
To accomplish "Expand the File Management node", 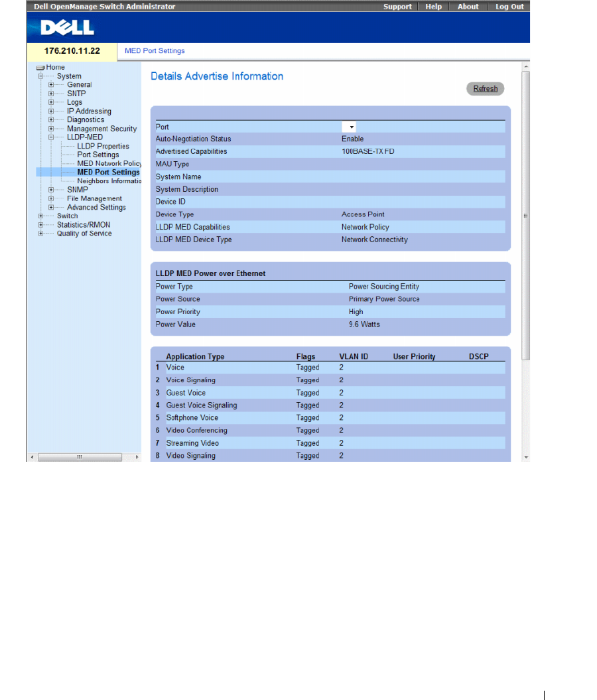I will pyautogui.click(x=51, y=198).
